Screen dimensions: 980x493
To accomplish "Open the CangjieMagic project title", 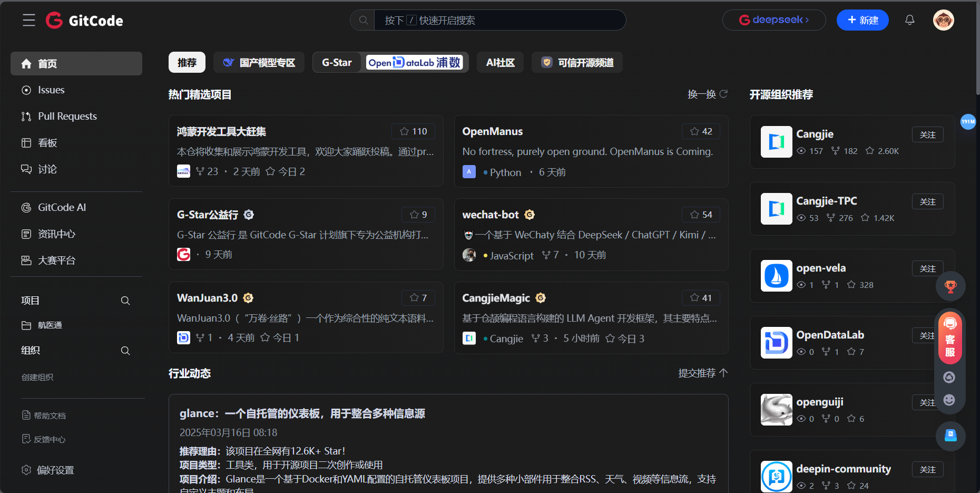I will pyautogui.click(x=496, y=298).
